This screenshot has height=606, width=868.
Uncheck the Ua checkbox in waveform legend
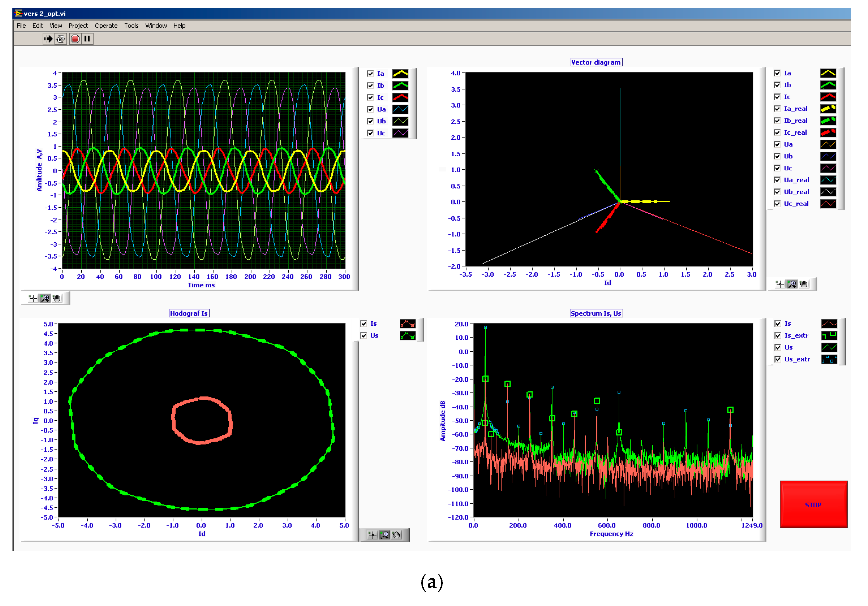(x=371, y=109)
